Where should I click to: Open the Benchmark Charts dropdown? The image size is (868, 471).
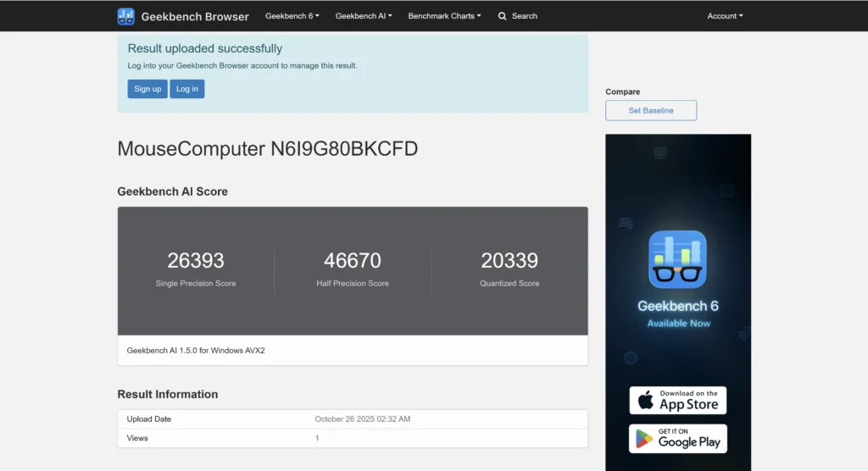[x=444, y=16]
